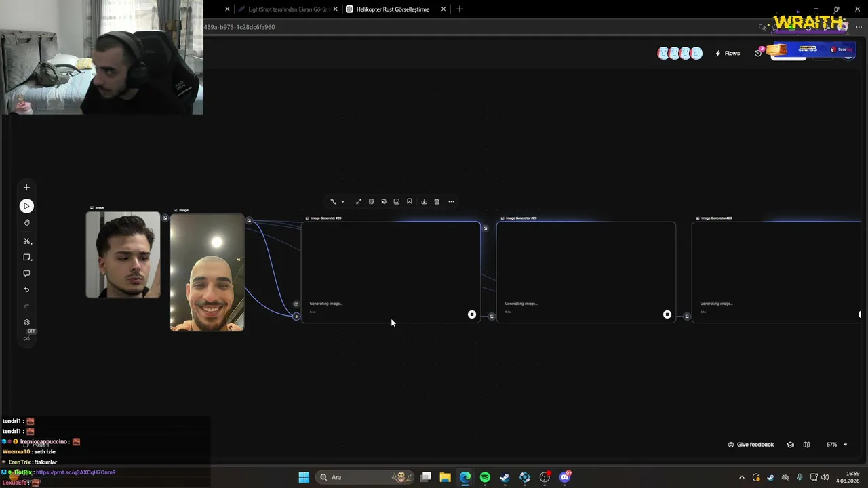Open the prnt.sc link in chat

pyautogui.click(x=75, y=472)
